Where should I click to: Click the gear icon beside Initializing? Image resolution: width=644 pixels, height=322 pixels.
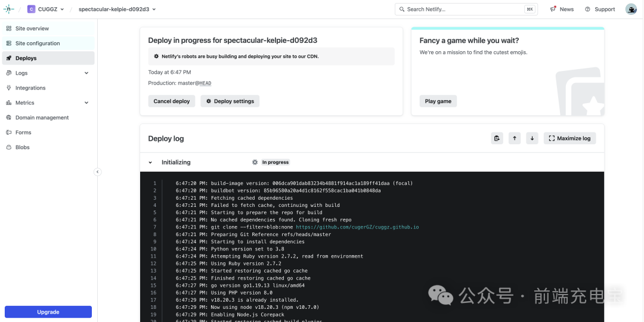coord(255,162)
